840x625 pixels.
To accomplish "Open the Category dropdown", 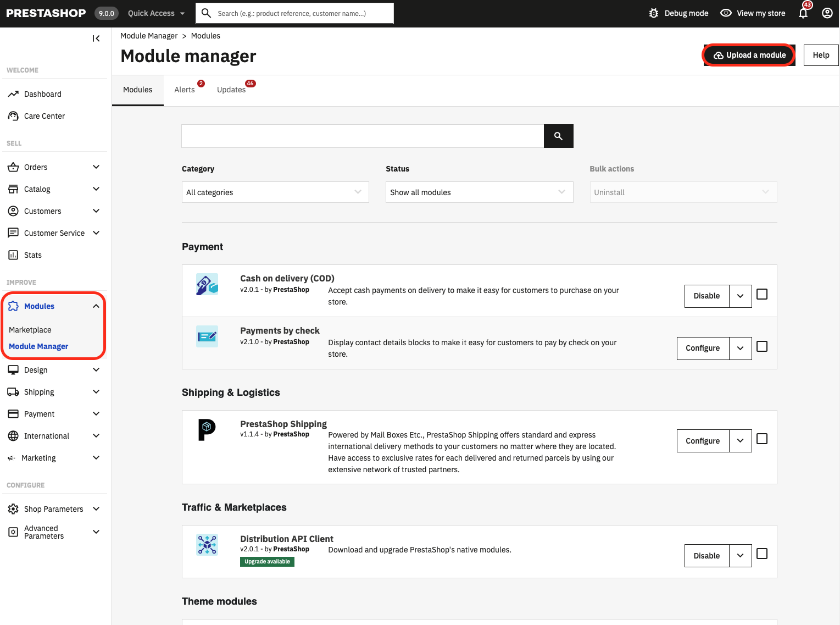I will tap(275, 192).
